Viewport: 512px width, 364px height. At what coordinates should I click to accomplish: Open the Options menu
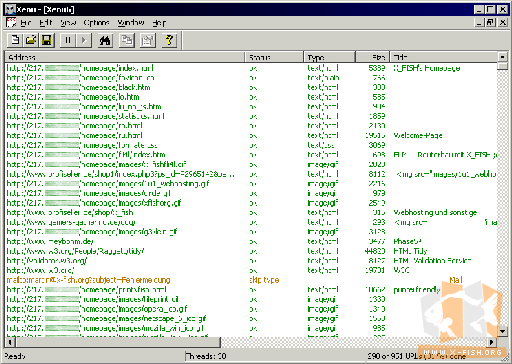pos(96,23)
